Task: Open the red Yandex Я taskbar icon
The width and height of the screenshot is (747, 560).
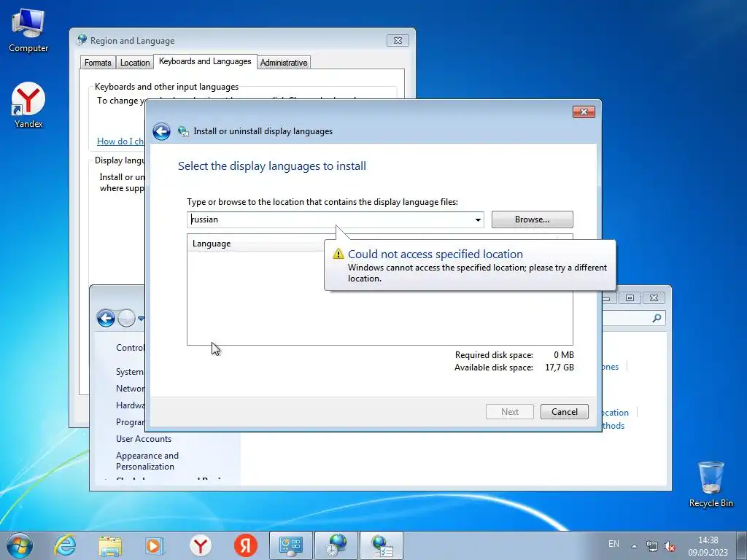Action: [x=245, y=545]
